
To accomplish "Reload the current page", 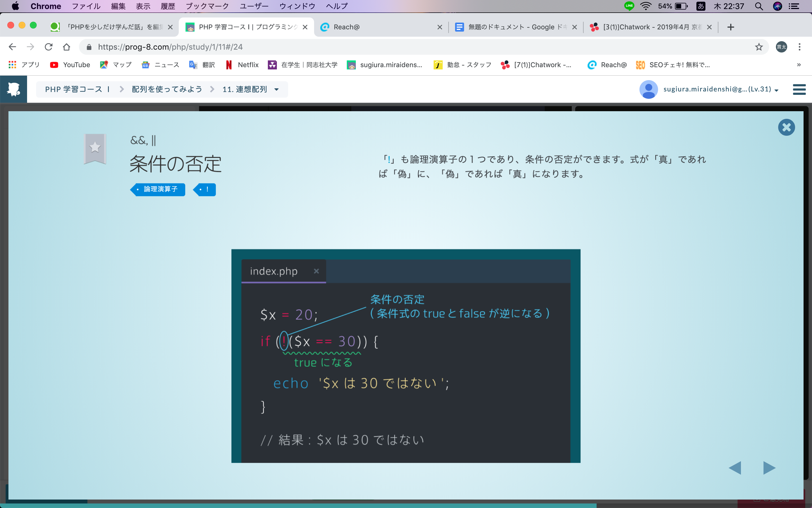I will [49, 47].
